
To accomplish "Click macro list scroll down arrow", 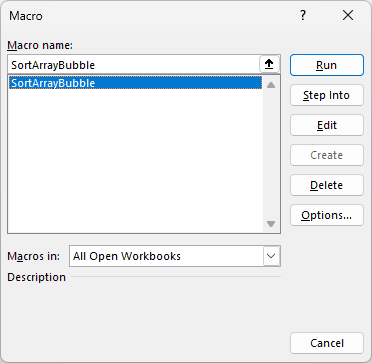I will click(271, 224).
